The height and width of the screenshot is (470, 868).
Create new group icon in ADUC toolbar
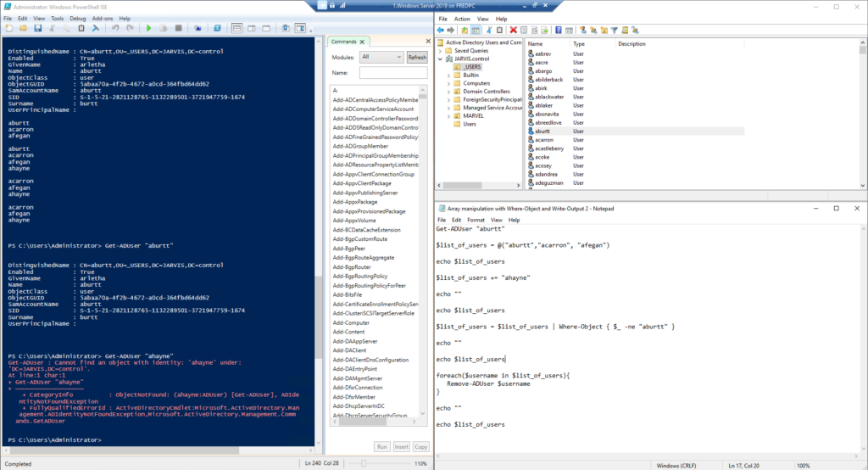click(593, 30)
